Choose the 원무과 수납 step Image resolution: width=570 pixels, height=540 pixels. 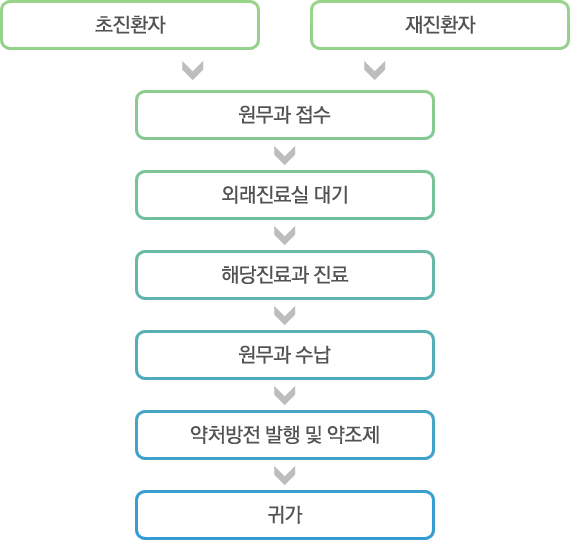[285, 355]
